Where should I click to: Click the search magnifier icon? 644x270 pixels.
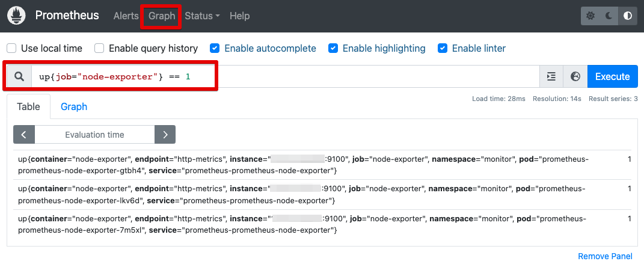[19, 76]
